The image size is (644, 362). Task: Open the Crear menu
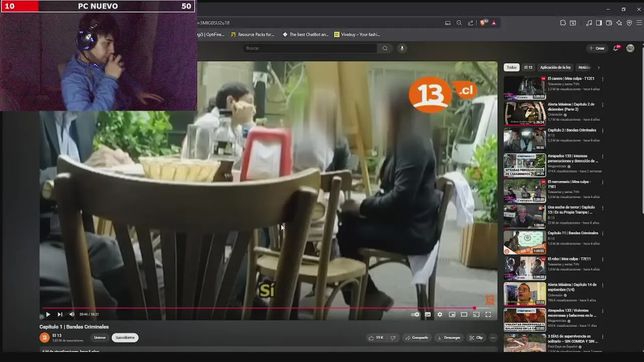coord(597,48)
